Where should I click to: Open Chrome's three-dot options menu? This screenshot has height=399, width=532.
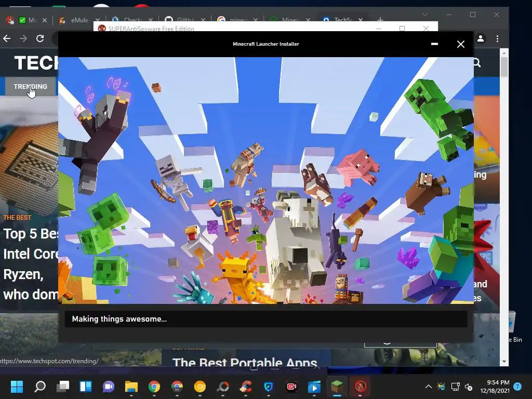(x=497, y=38)
